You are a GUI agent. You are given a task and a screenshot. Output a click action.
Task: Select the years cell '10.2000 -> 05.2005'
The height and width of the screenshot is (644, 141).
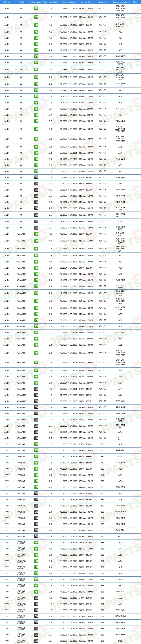[x=68, y=585]
